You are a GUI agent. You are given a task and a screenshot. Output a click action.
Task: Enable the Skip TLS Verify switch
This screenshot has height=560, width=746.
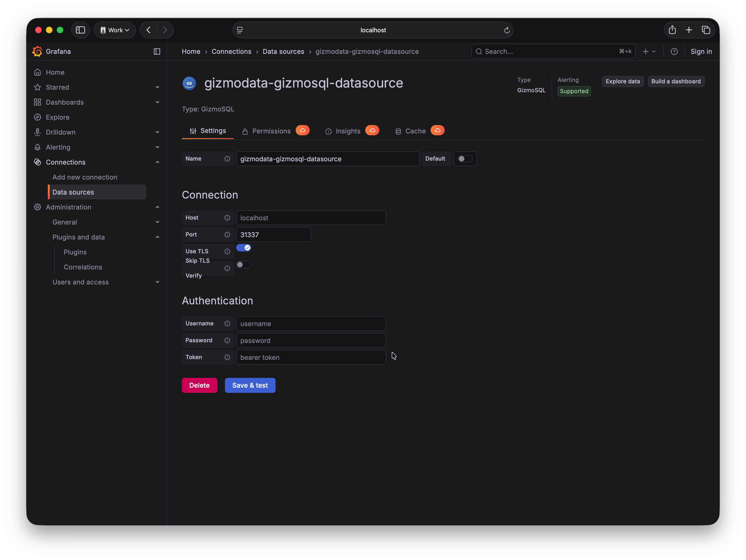(243, 265)
